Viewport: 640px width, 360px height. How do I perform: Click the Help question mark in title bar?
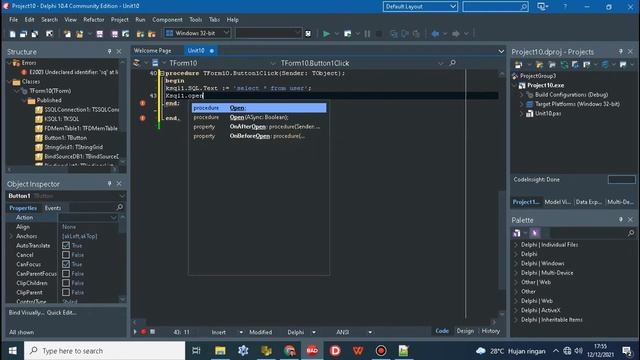565,7
